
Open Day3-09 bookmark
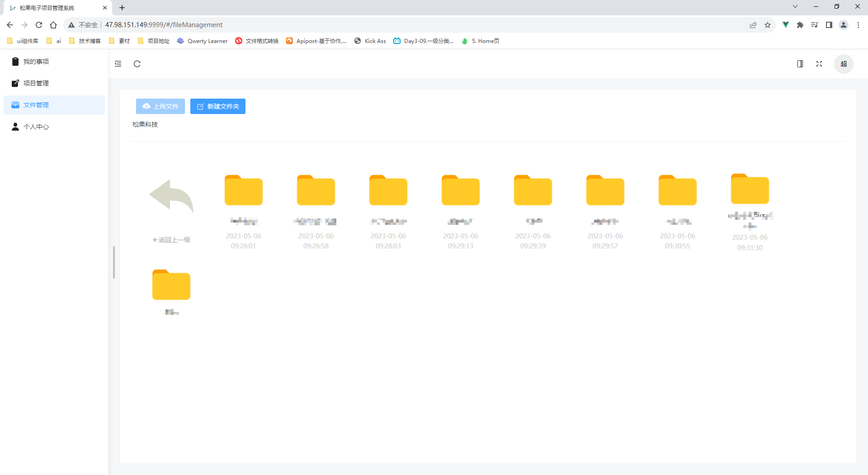[424, 41]
